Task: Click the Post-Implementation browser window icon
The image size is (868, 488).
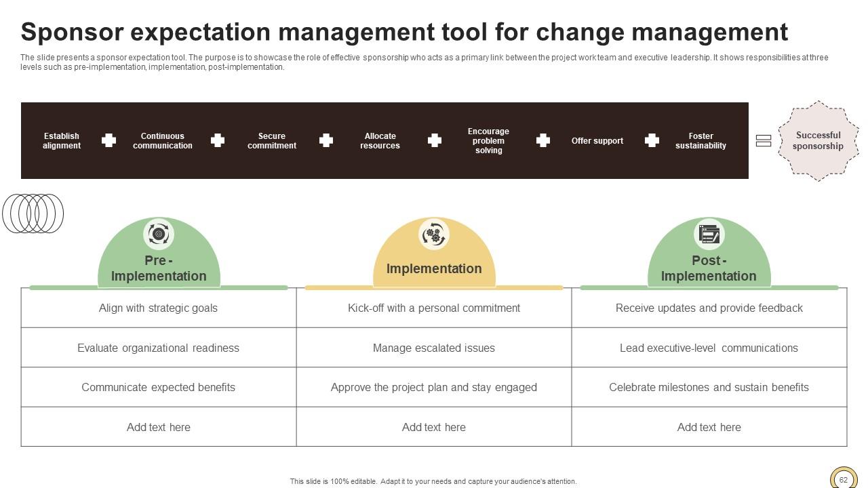Action: [x=709, y=234]
